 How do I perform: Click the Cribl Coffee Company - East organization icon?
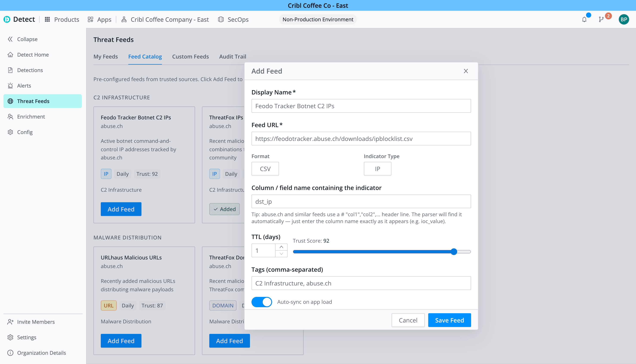[x=124, y=19]
